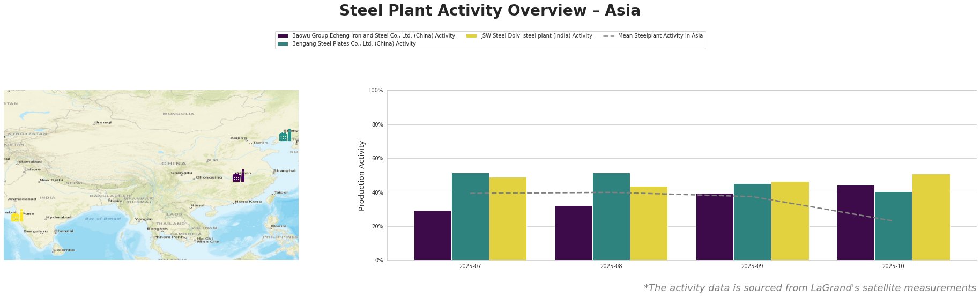Click the teal Bengang bar for 2025-08

[611, 217]
